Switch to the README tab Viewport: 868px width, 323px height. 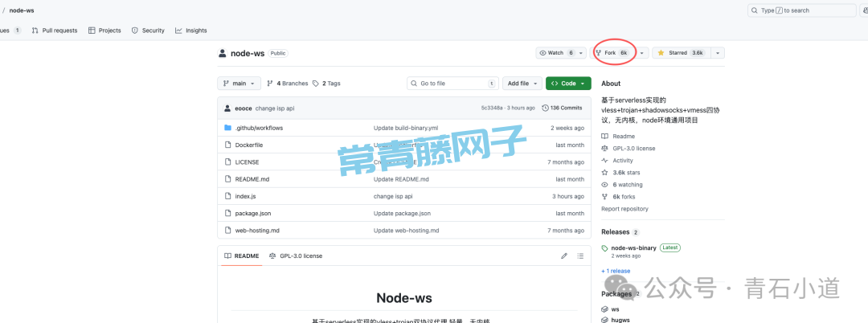tap(241, 256)
